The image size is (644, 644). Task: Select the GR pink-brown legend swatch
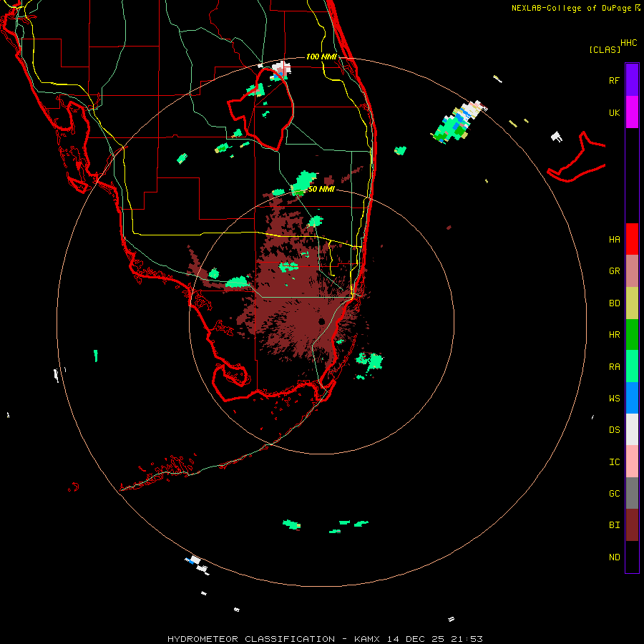pyautogui.click(x=632, y=271)
